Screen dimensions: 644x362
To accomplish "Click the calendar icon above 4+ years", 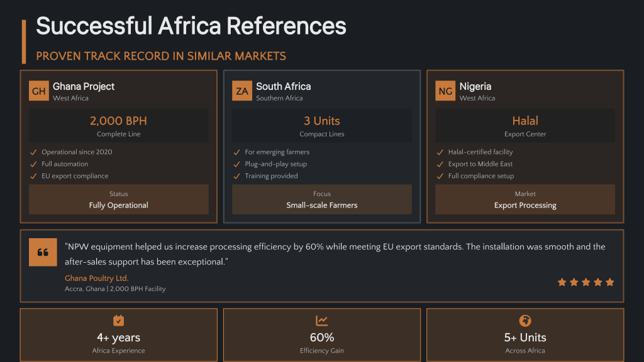I will [x=118, y=321].
